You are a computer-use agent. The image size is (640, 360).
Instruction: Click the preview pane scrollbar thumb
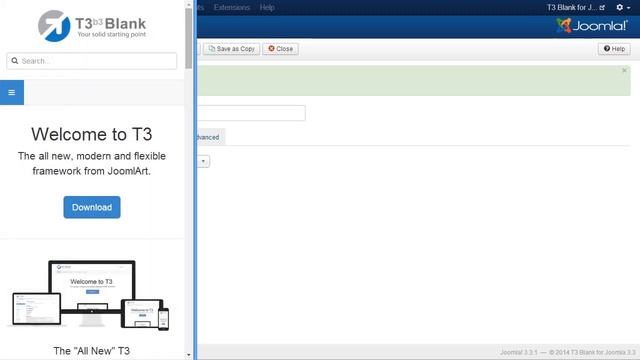[188, 38]
